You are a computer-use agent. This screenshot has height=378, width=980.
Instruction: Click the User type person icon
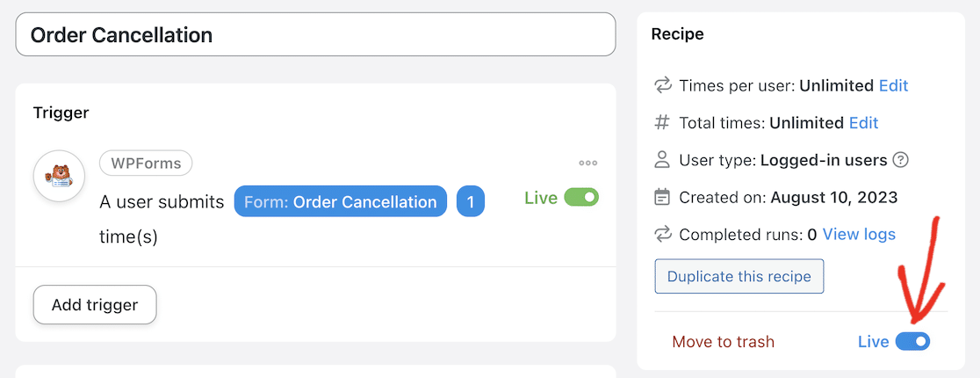663,160
